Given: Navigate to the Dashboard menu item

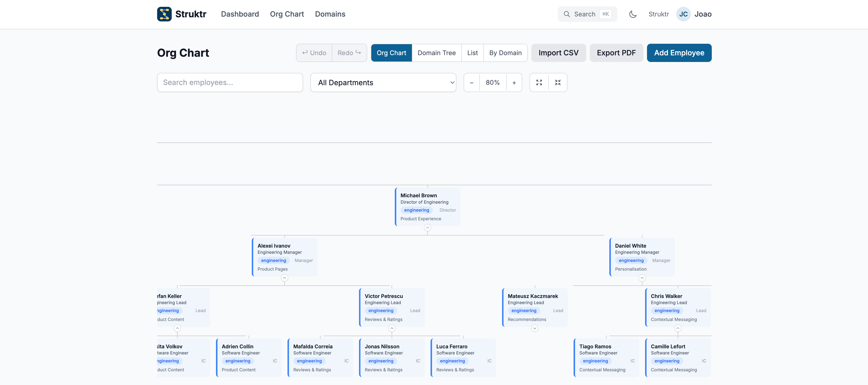Looking at the screenshot, I should coord(239,14).
